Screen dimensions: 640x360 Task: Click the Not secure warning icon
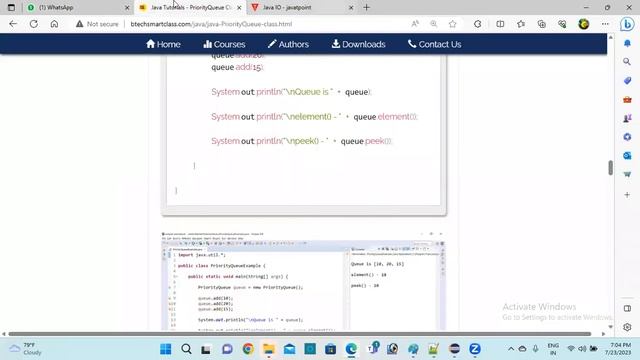(80, 24)
